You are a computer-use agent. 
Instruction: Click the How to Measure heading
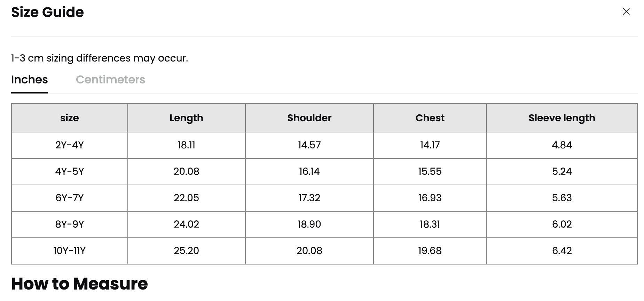coord(79,284)
